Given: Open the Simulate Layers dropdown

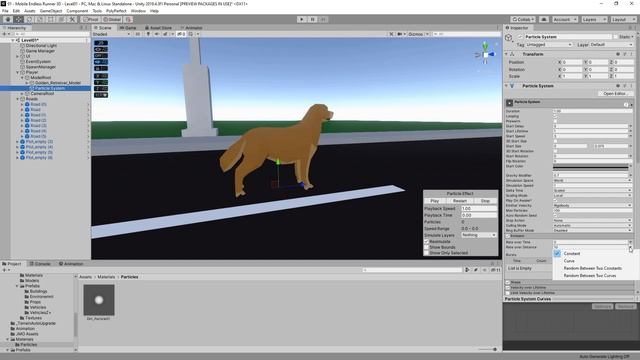Looking at the screenshot, I should coord(479,235).
